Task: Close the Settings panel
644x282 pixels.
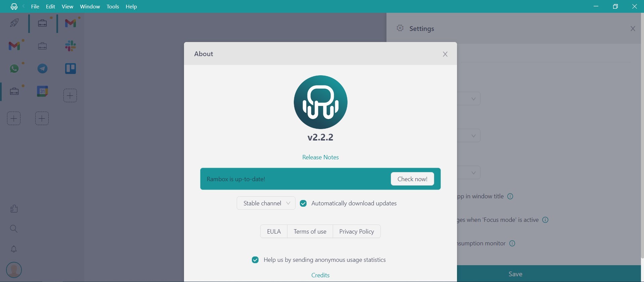Action: [x=633, y=29]
